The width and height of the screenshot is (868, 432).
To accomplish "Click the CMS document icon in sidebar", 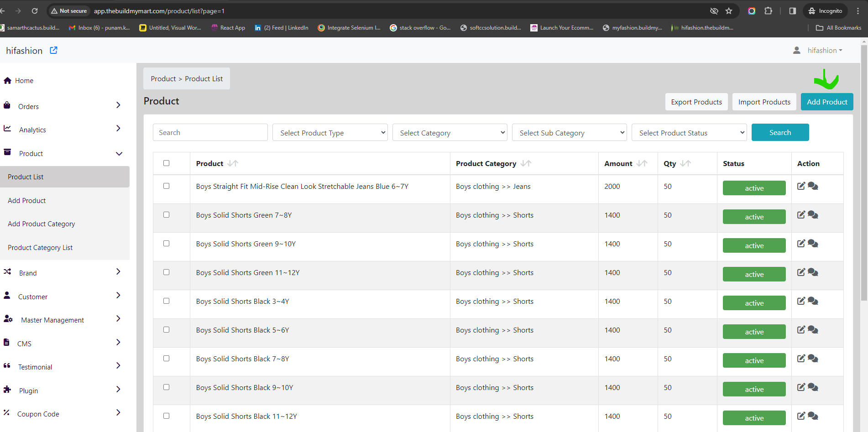I will click(6, 343).
